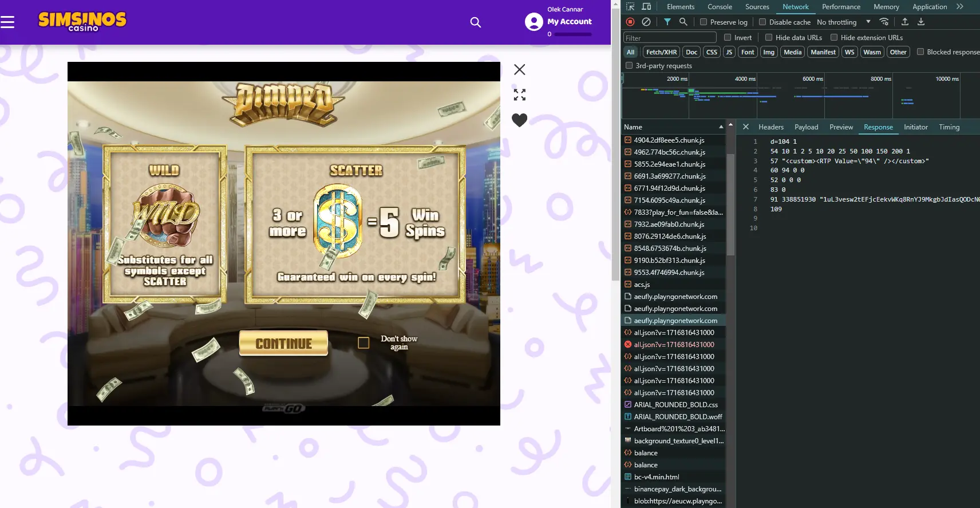980x508 pixels.
Task: Open the Payload tab of the request
Action: tap(806, 127)
